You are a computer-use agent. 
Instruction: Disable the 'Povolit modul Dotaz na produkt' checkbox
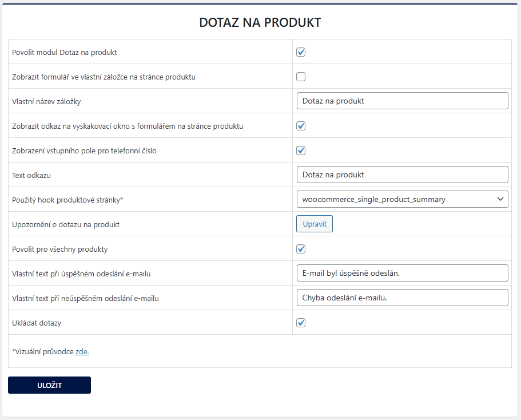(301, 52)
